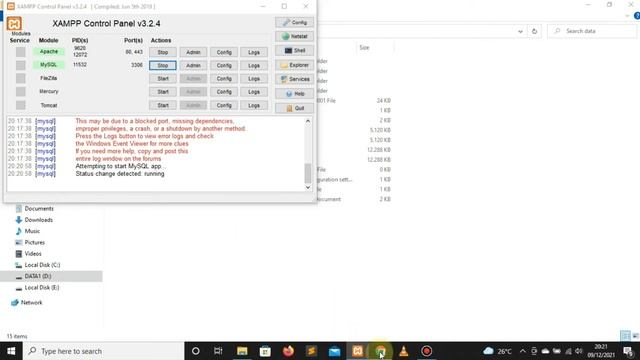
Task: Open FileZilla Logs menu
Action: click(x=254, y=78)
